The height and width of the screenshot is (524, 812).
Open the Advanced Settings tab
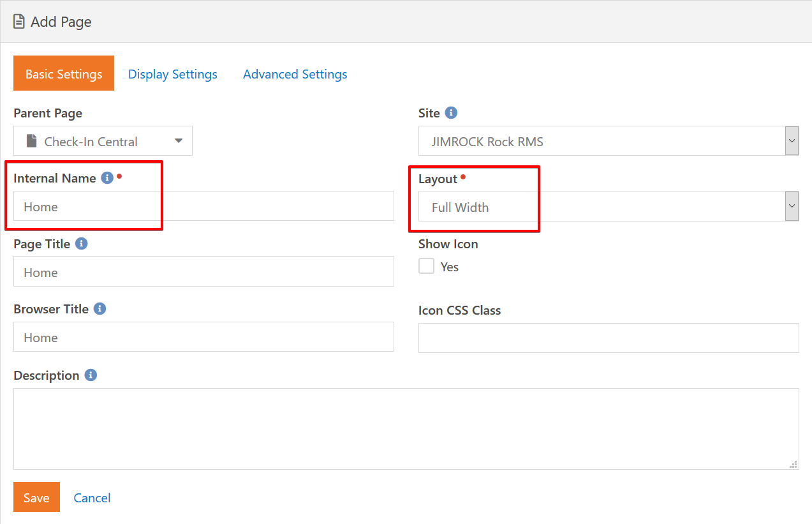point(295,74)
